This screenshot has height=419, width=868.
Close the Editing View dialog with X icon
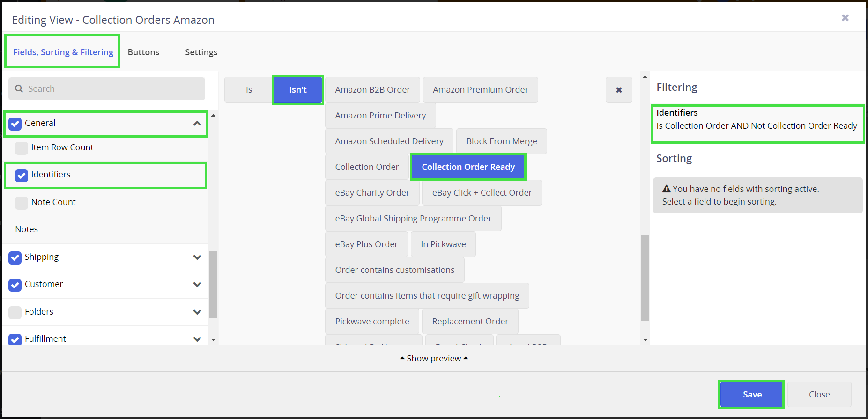[x=845, y=18]
